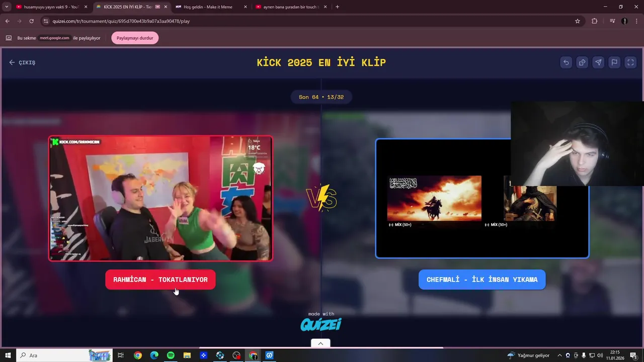Click the dice randomize icon

click(582, 62)
